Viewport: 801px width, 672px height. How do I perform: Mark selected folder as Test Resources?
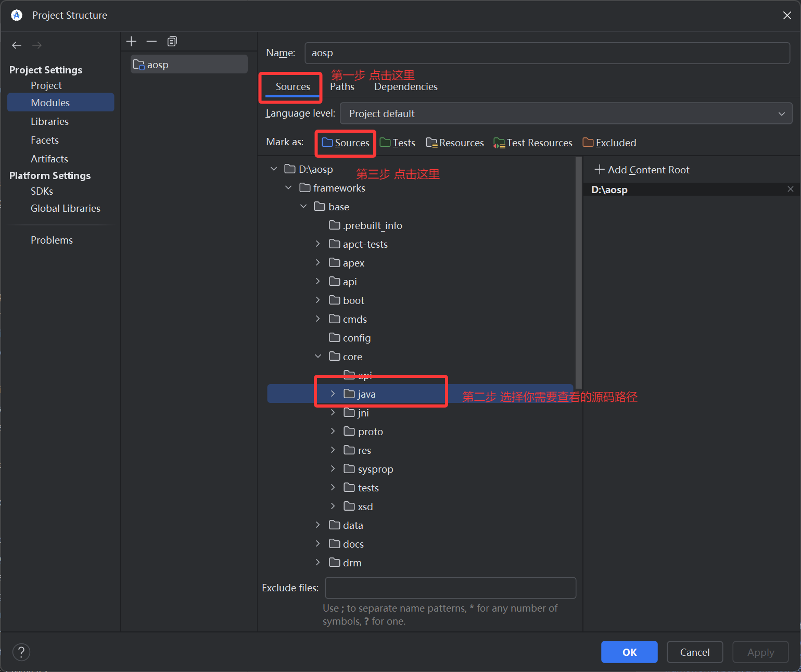click(x=533, y=143)
